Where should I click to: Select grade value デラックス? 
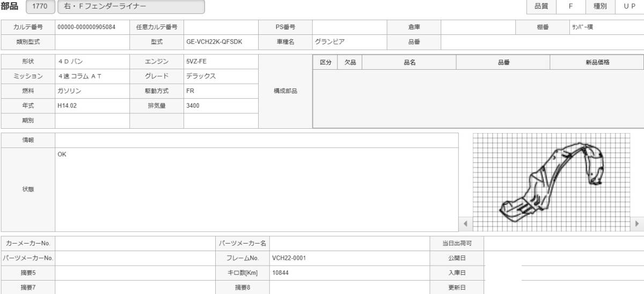click(x=201, y=76)
